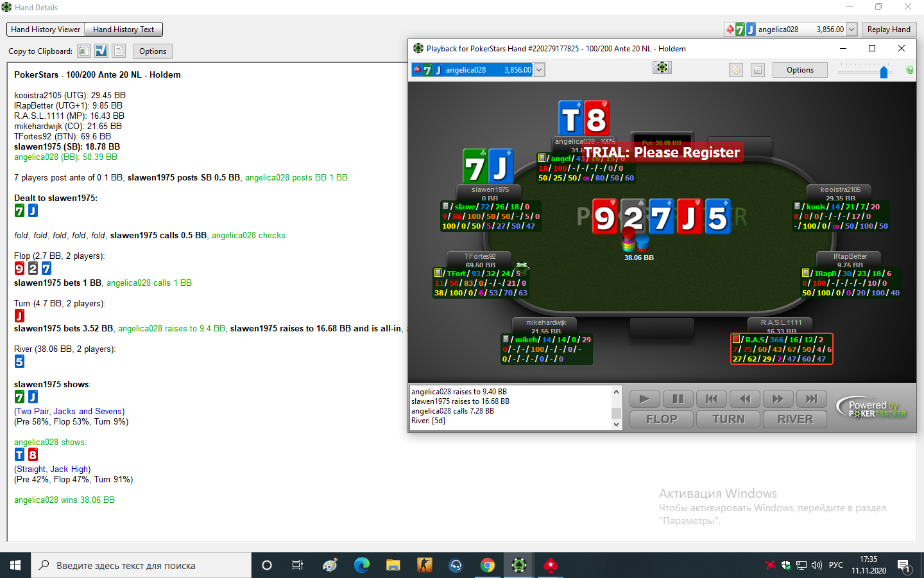
Task: Click TFortes92 HUD note icon
Action: coord(438,273)
